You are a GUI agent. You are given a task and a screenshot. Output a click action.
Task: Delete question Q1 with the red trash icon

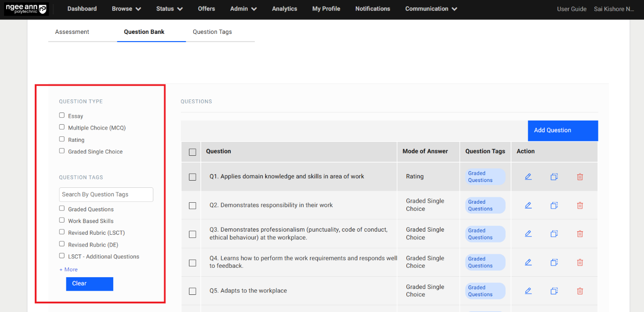pyautogui.click(x=580, y=177)
